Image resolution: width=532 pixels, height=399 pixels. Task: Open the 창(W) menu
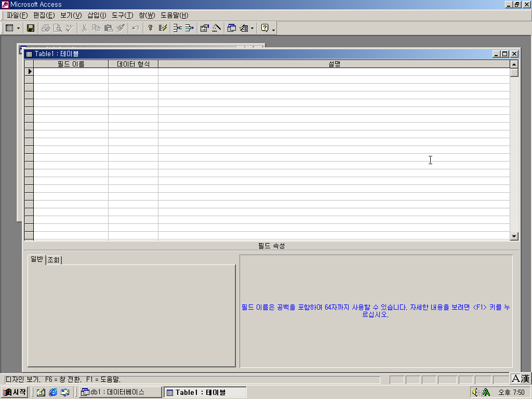tap(147, 15)
